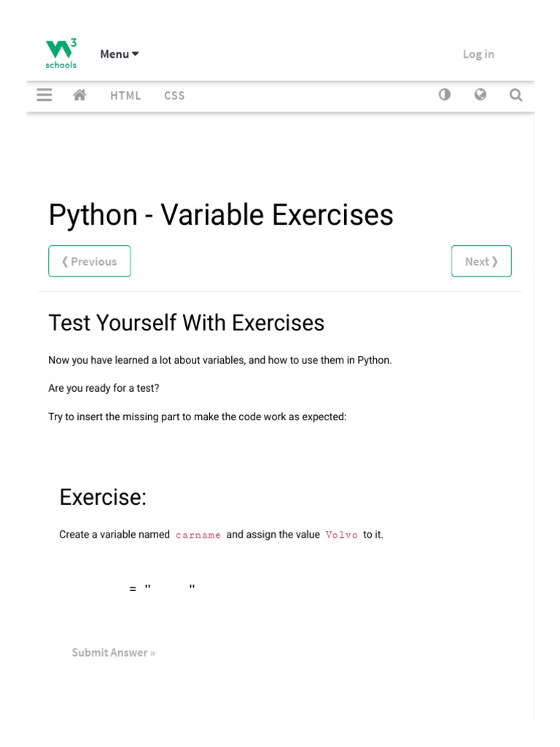
Task: Expand the Menu dropdown
Action: tap(120, 54)
